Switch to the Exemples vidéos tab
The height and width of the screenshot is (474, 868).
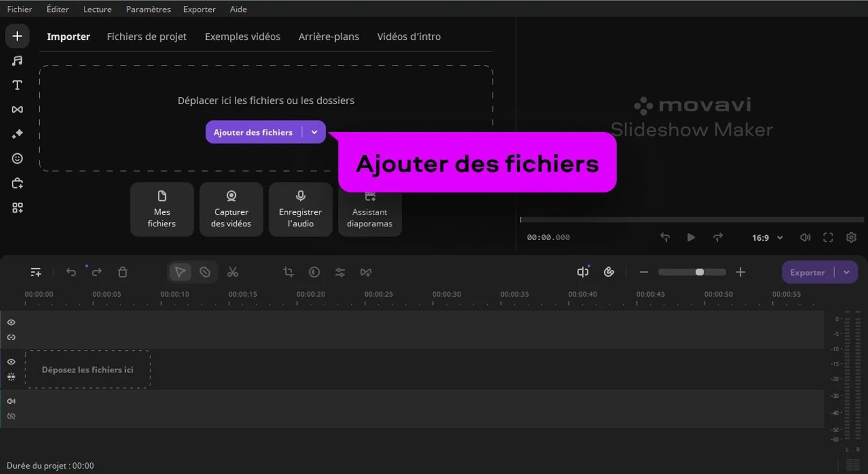(242, 37)
